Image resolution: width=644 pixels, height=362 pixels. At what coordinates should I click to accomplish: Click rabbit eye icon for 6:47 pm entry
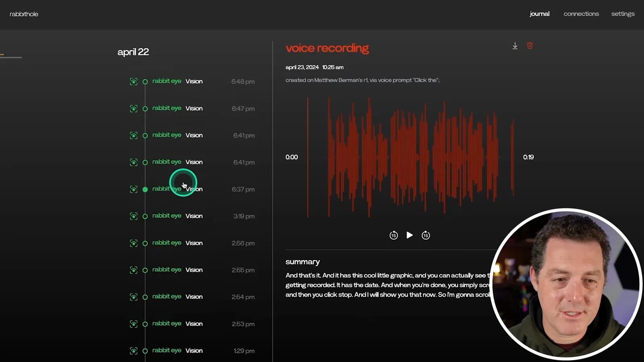(x=134, y=109)
